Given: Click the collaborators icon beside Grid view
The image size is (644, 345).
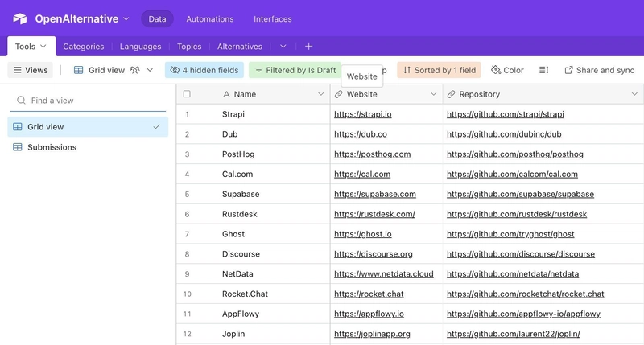Looking at the screenshot, I should pyautogui.click(x=134, y=70).
